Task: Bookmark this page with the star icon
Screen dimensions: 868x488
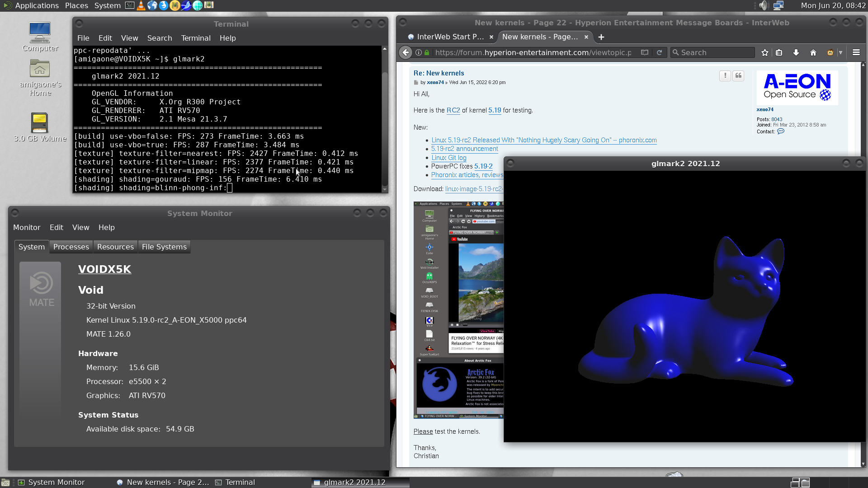Action: coord(764,52)
